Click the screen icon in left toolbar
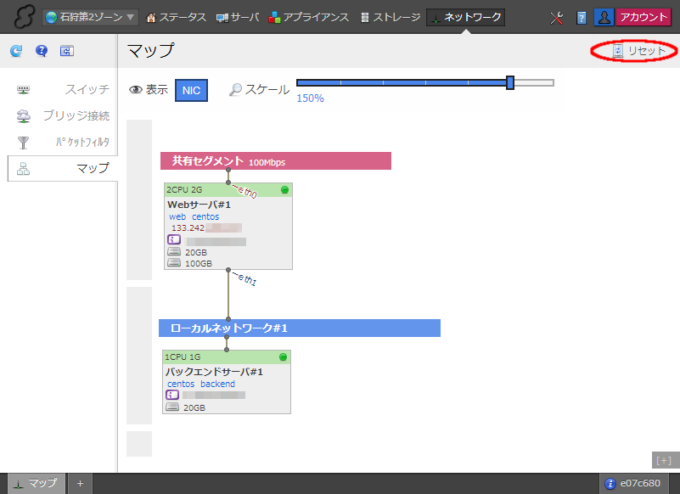The width and height of the screenshot is (680, 494). coord(67,50)
